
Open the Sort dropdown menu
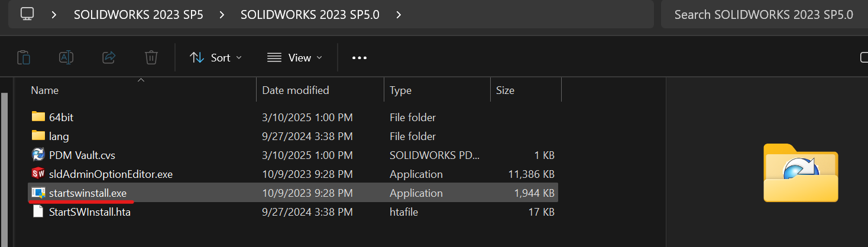[x=216, y=57]
